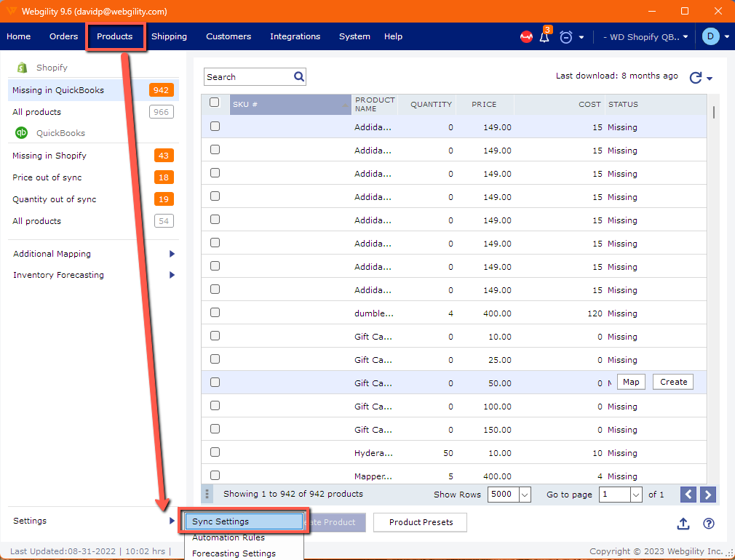The width and height of the screenshot is (735, 560).
Task: Select Automation Rules in the Settings submenu
Action: tap(244, 537)
